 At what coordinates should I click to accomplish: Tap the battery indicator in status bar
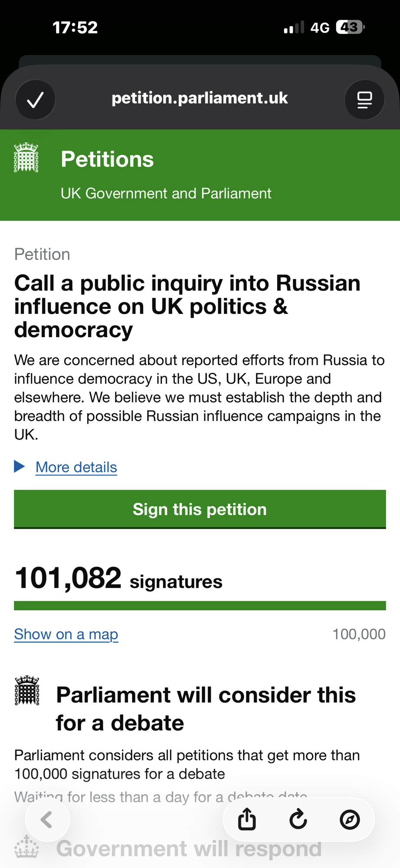pos(350,27)
